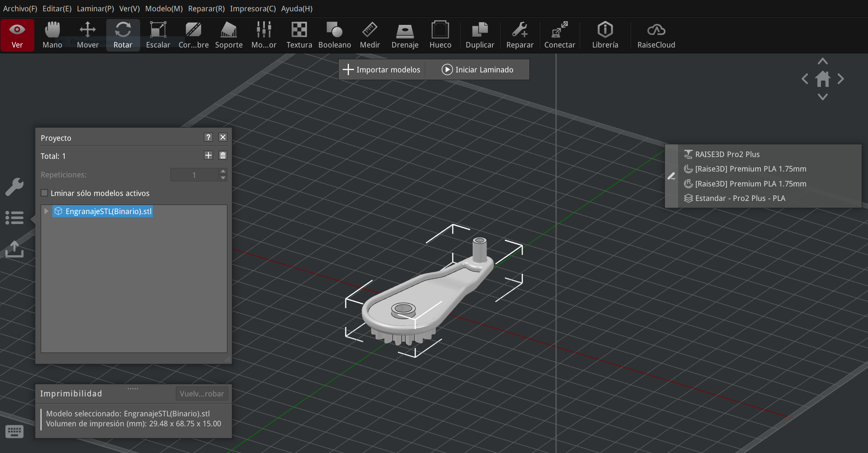Image resolution: width=868 pixels, height=453 pixels.
Task: Open the Drenaje tool
Action: click(x=405, y=35)
